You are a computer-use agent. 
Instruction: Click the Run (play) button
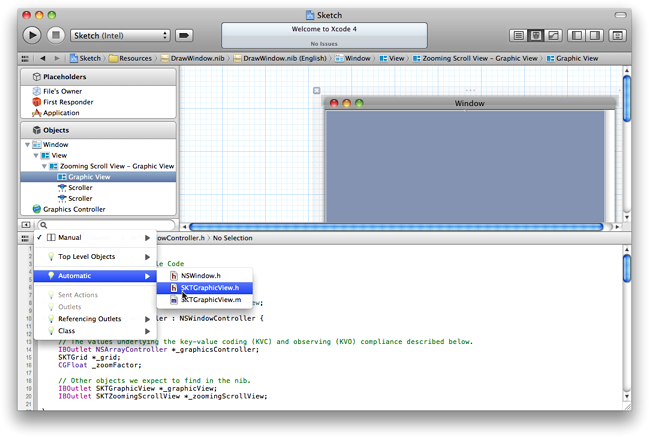(32, 35)
